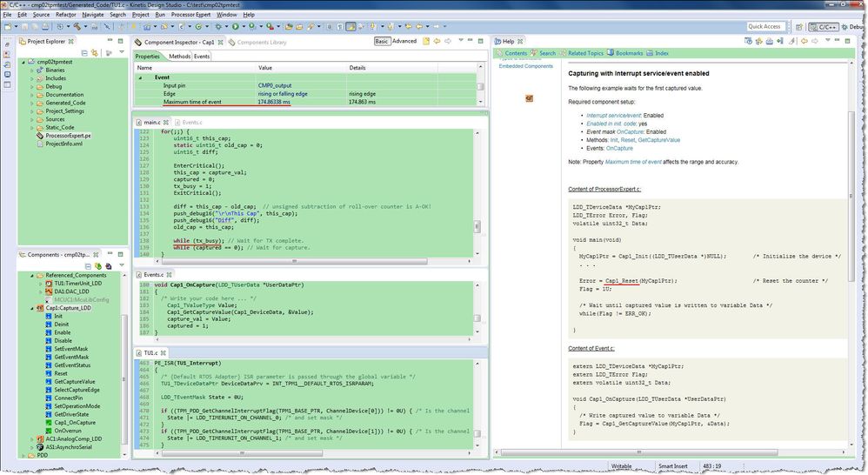Follow the Maximum time of event link in Help note
The image size is (868, 475).
coord(633,162)
